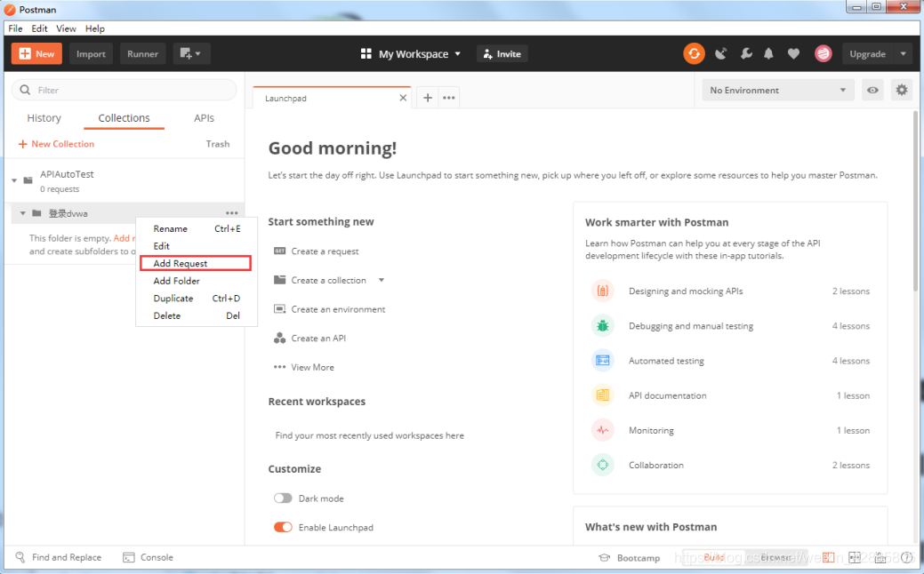924x574 pixels.
Task: Open the File menu
Action: (x=15, y=28)
